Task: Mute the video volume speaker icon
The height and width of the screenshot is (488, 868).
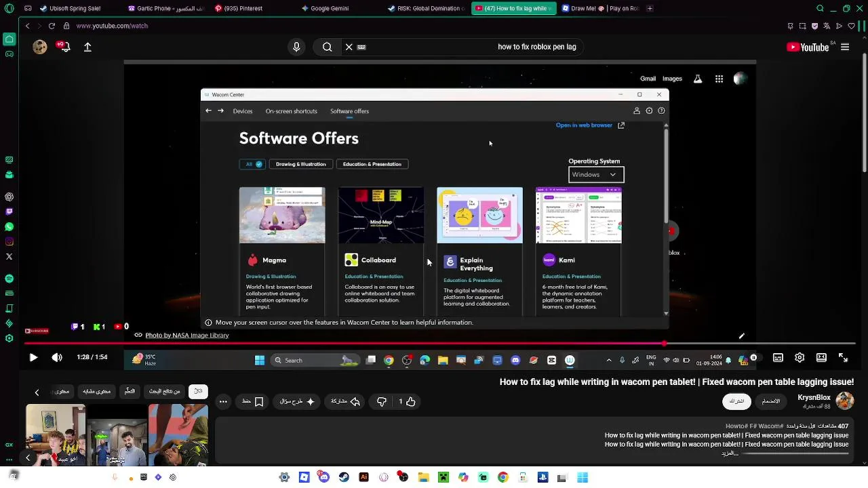Action: pyautogui.click(x=57, y=358)
